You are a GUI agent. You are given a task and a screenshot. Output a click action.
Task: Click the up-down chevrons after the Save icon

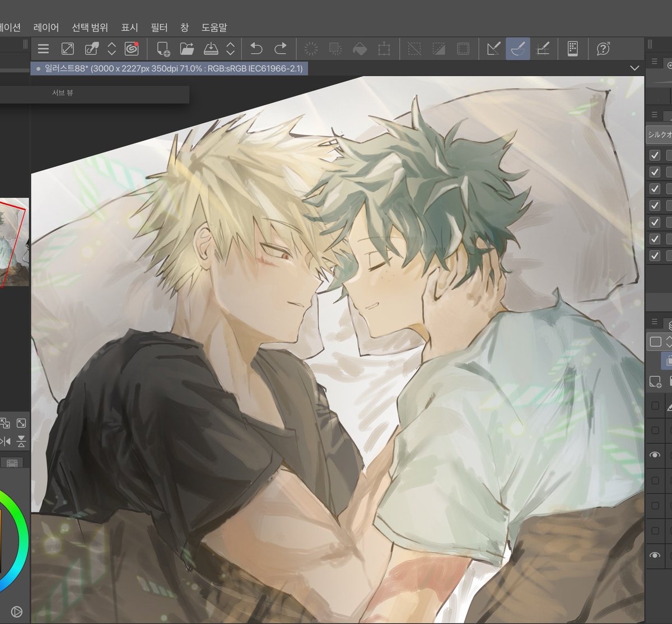click(230, 49)
